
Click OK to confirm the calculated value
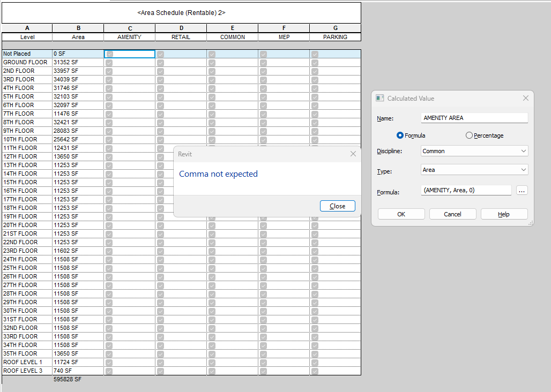point(401,214)
